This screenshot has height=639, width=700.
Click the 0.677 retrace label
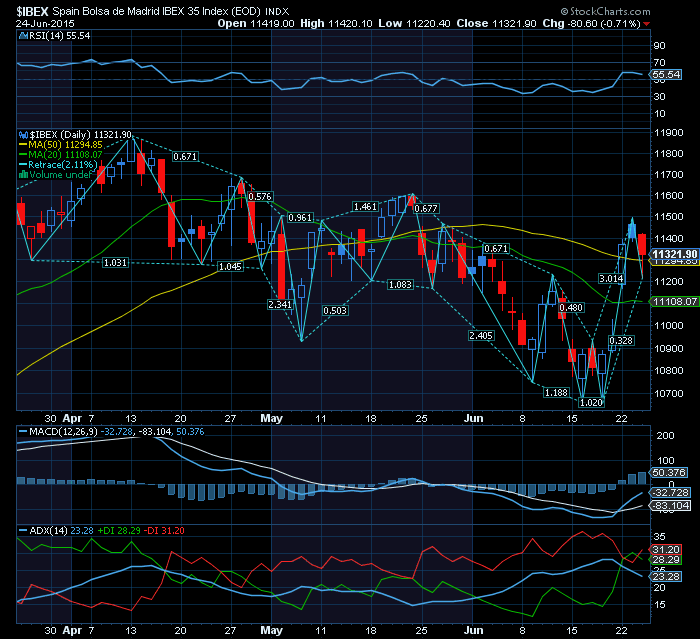point(426,209)
